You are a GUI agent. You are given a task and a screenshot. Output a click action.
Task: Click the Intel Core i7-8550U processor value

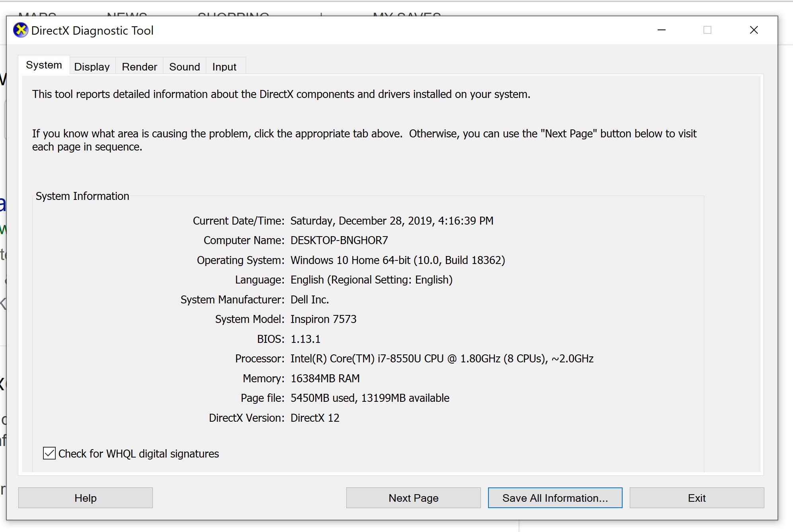442,358
